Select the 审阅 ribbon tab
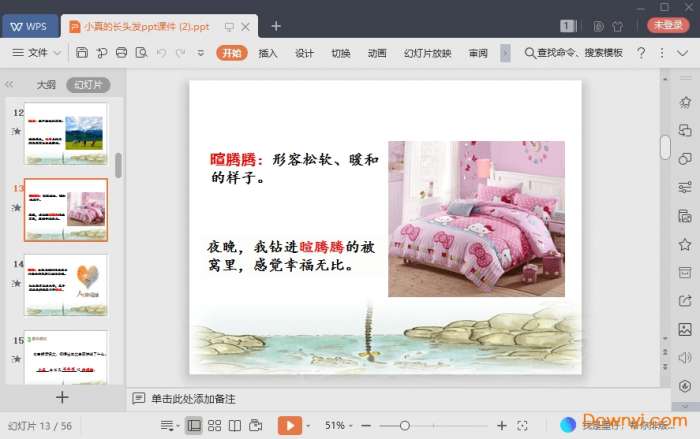Image resolution: width=700 pixels, height=439 pixels. click(478, 53)
